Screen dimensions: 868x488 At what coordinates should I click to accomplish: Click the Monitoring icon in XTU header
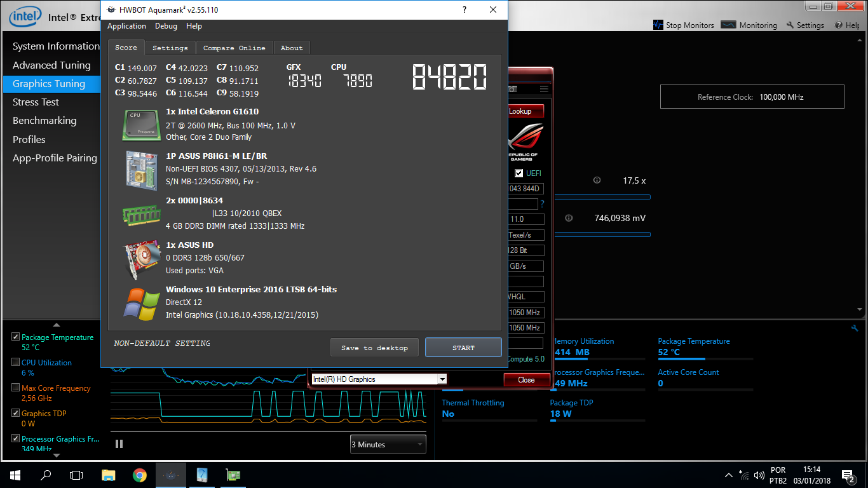pyautogui.click(x=729, y=25)
